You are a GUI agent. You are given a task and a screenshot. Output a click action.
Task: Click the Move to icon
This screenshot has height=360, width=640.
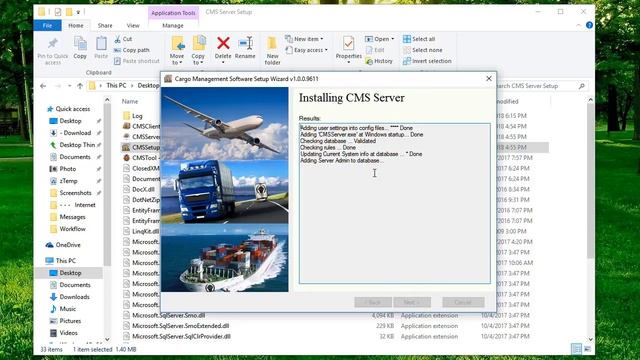pyautogui.click(x=177, y=43)
